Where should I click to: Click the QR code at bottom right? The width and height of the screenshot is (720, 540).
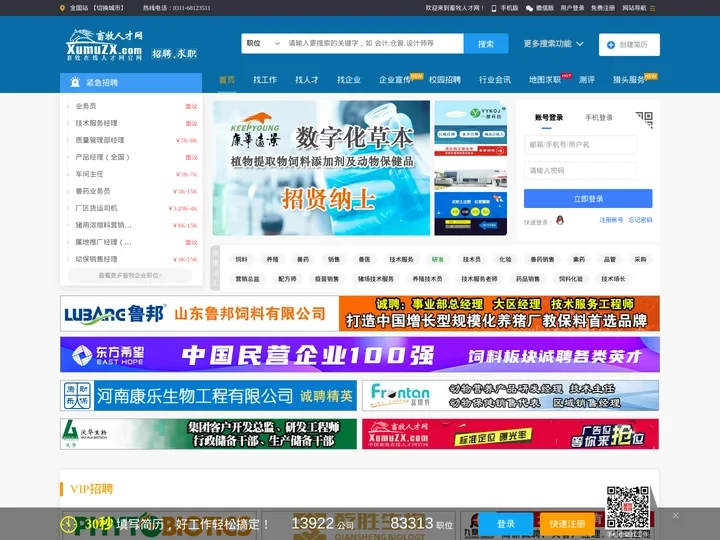[627, 507]
